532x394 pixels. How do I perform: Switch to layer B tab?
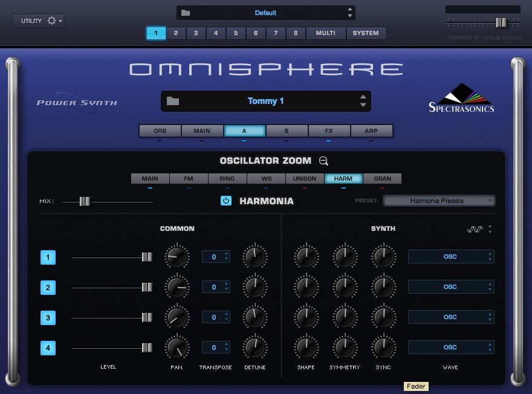click(x=287, y=131)
